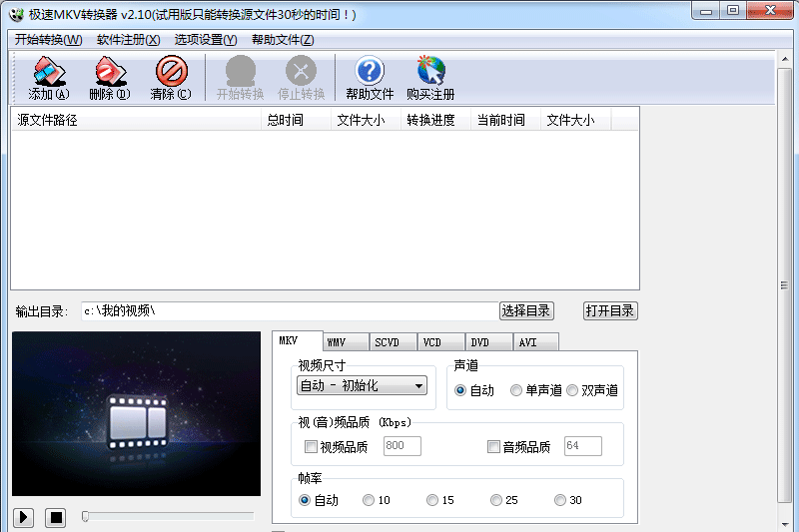Click the 当前时间 column header
This screenshot has height=532, width=799.
(505, 120)
